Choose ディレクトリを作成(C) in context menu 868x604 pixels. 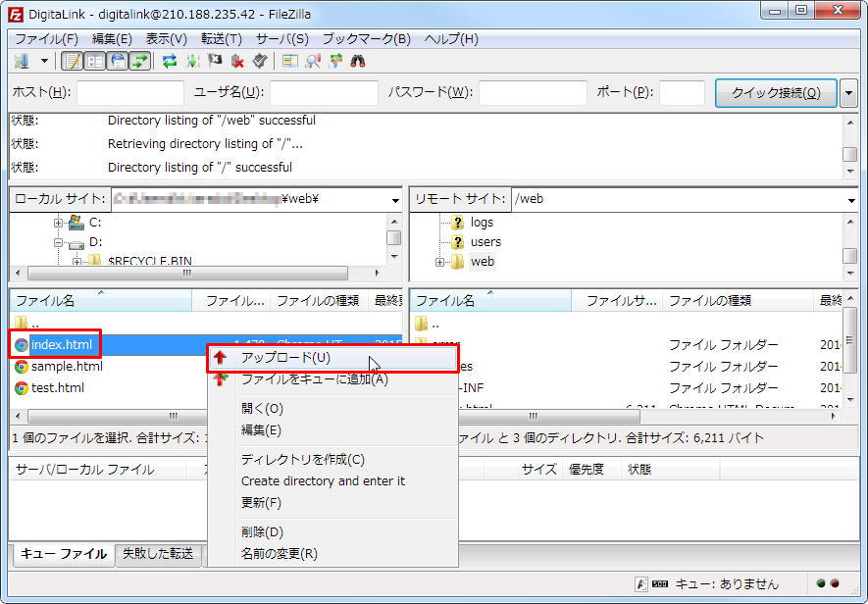[332, 460]
